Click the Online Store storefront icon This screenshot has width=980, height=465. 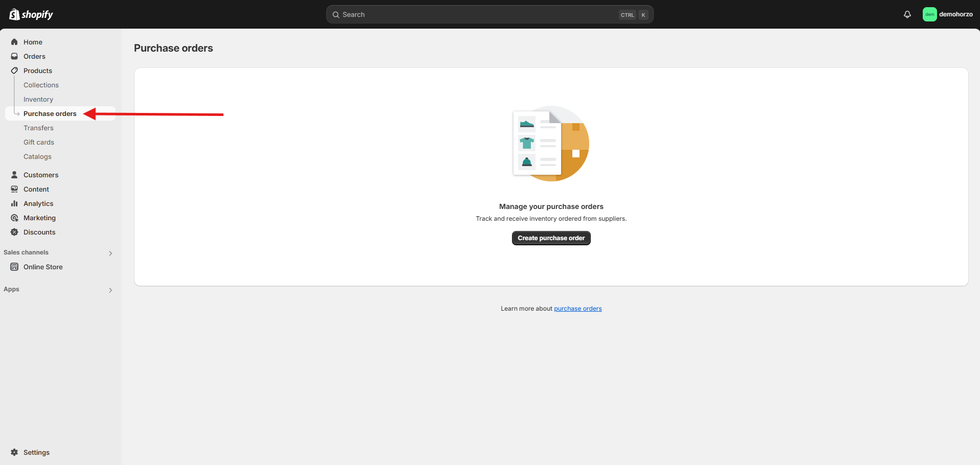(14, 267)
